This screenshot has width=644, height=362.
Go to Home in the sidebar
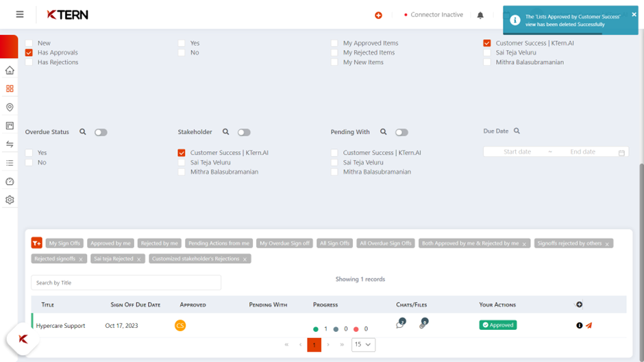[x=10, y=70]
